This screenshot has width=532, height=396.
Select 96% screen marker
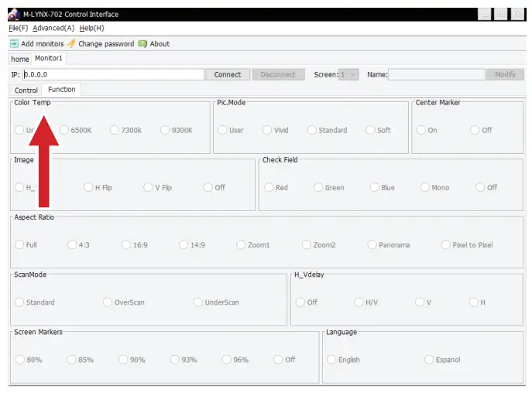pos(235,360)
